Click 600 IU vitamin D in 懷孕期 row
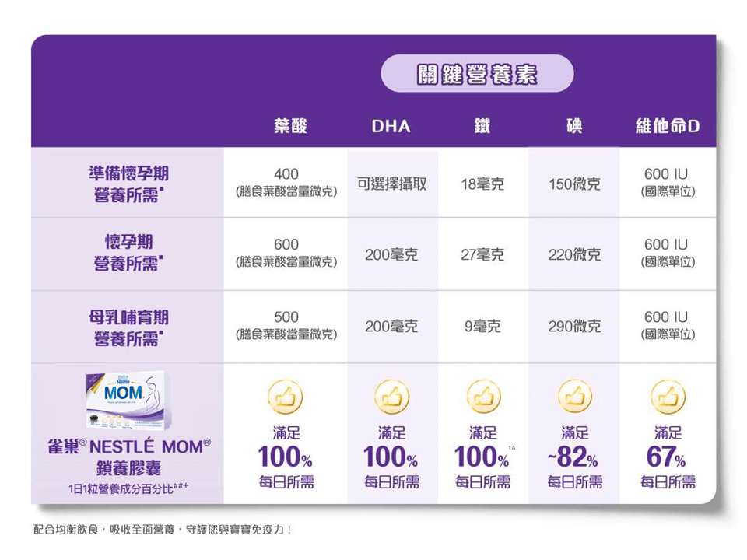Viewport: 747px width, 560px height. coord(668,252)
